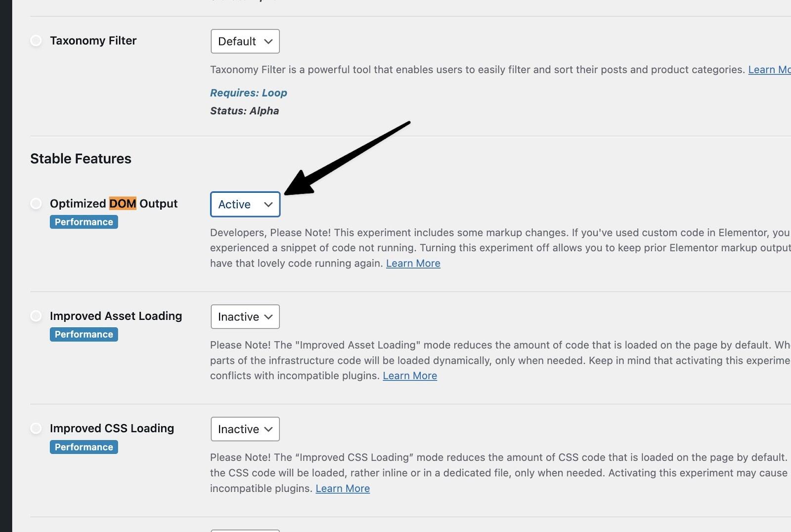Viewport: 791px width, 532px height.
Task: Open the Learn More link for Taxonomy Filter
Action: pos(769,70)
